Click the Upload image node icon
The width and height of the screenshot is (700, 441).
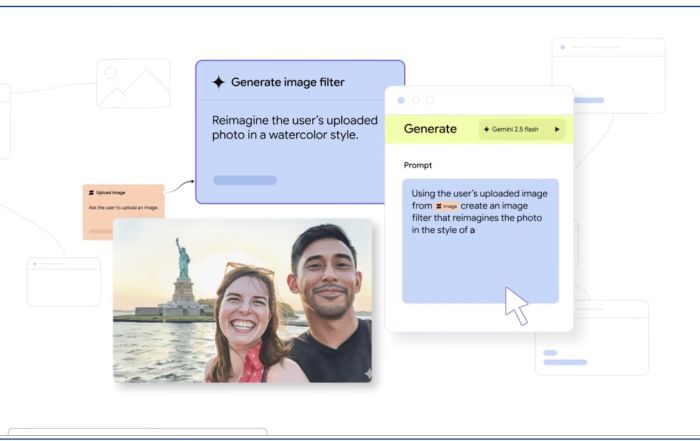pyautogui.click(x=91, y=192)
